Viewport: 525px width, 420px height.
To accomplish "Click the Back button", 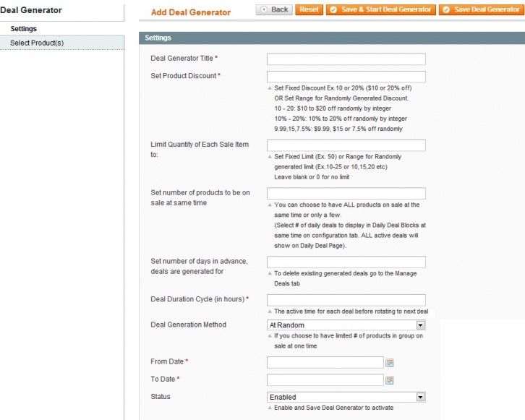I will 274,9.
